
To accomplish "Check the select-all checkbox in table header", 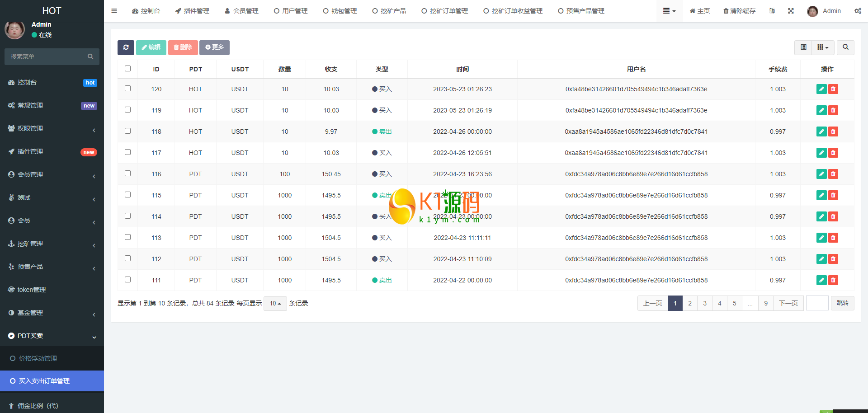I will coord(127,69).
